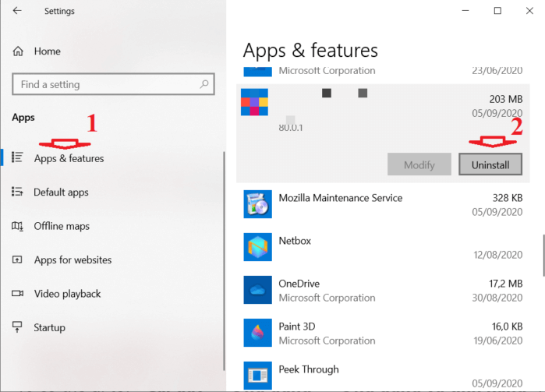The height and width of the screenshot is (392, 545).
Task: Select the Peek Through app entry
Action: [x=383, y=376]
